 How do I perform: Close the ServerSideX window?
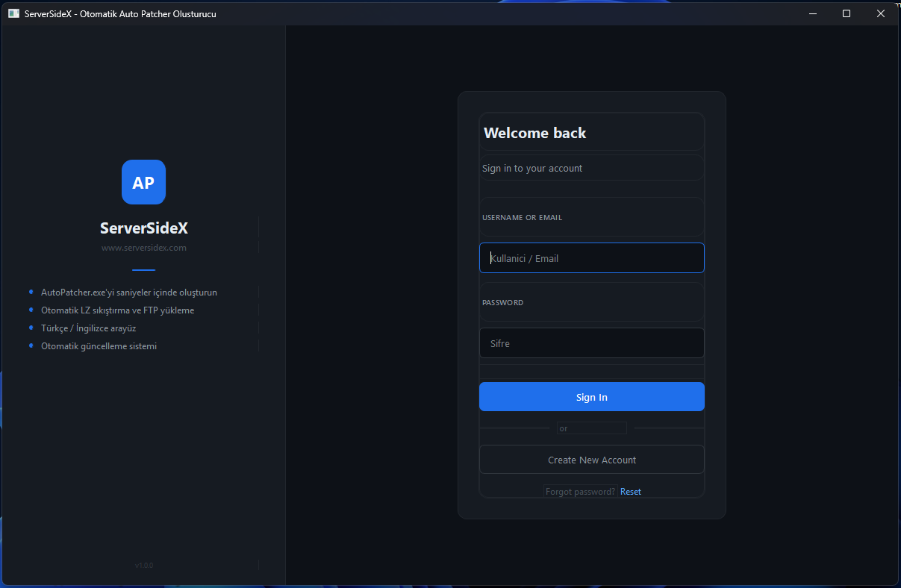881,13
